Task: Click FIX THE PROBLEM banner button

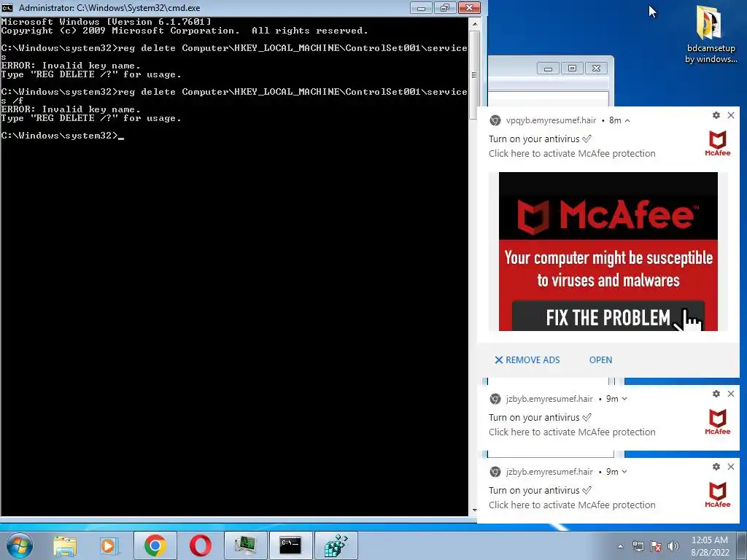Action: tap(608, 316)
